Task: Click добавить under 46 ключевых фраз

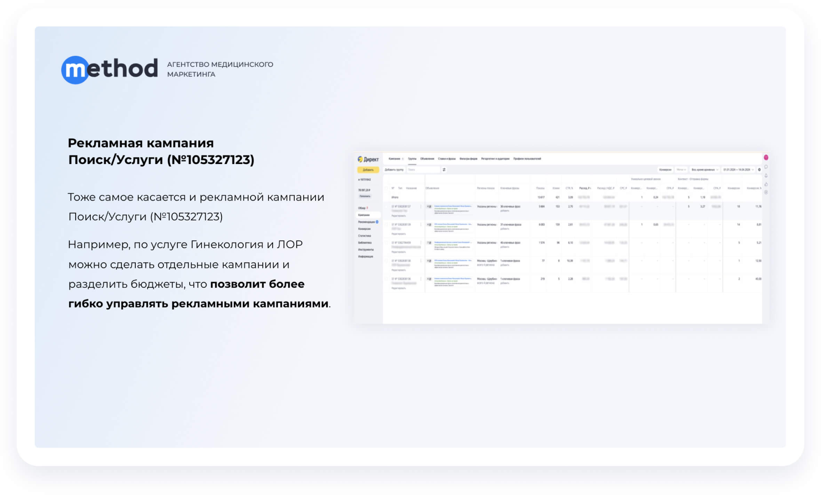Action: tap(504, 247)
